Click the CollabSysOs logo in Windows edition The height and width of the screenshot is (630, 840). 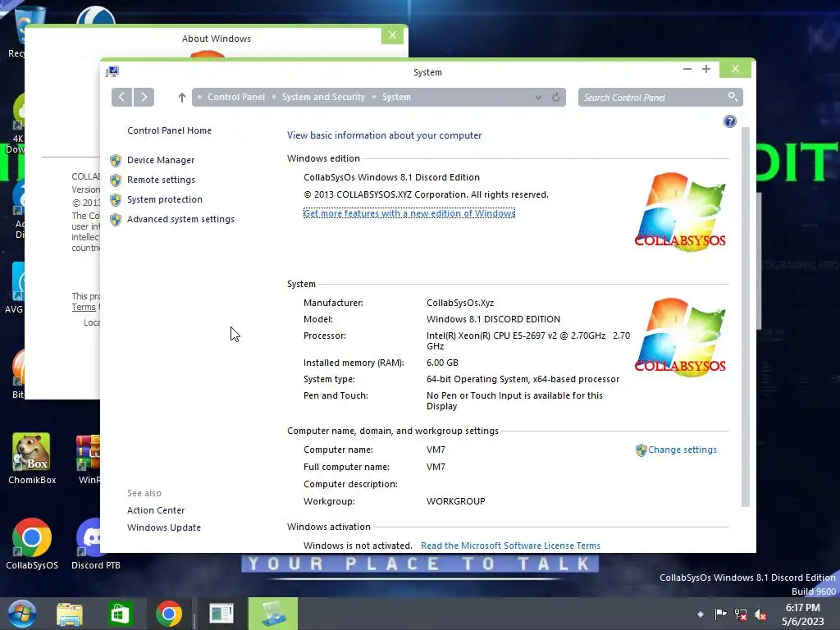pos(680,211)
